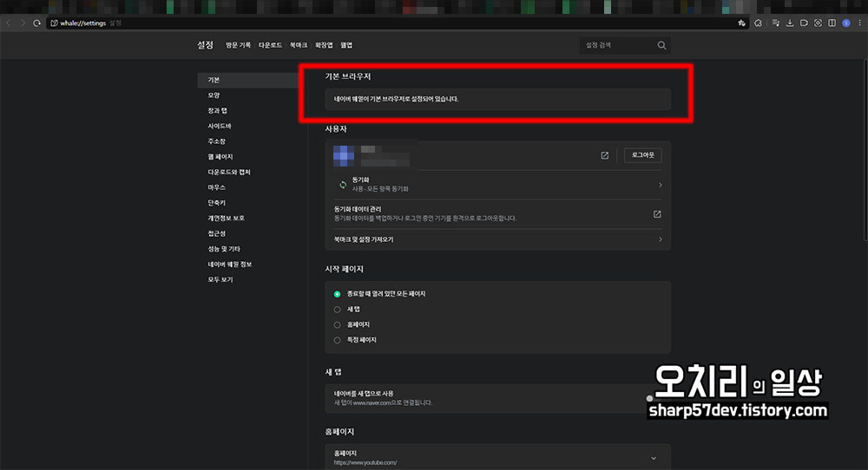Click the screen capture icon
This screenshot has width=868, height=470.
pyautogui.click(x=818, y=23)
